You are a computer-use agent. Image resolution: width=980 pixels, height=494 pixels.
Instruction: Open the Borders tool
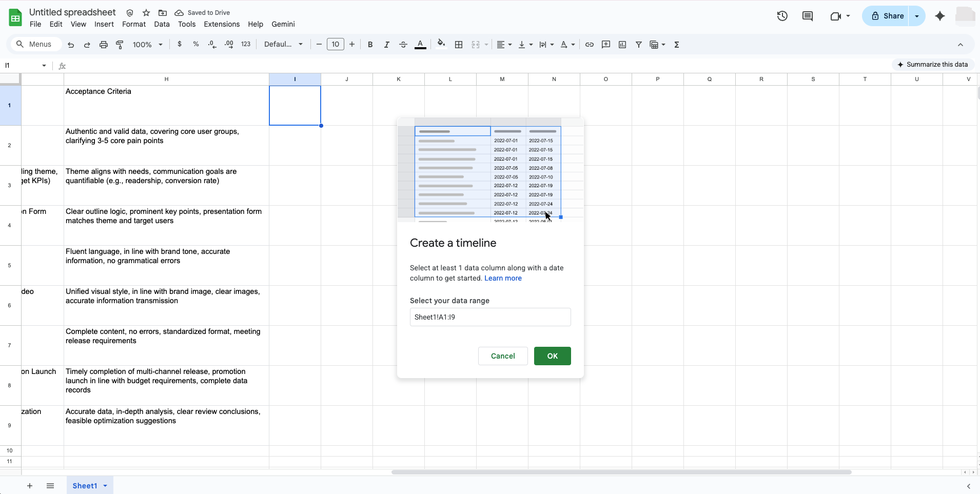click(459, 45)
